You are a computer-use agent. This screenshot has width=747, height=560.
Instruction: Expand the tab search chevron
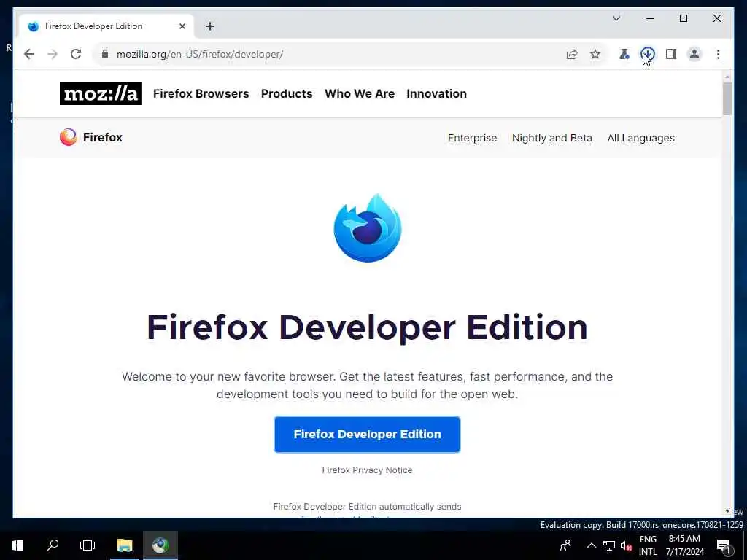(x=616, y=18)
